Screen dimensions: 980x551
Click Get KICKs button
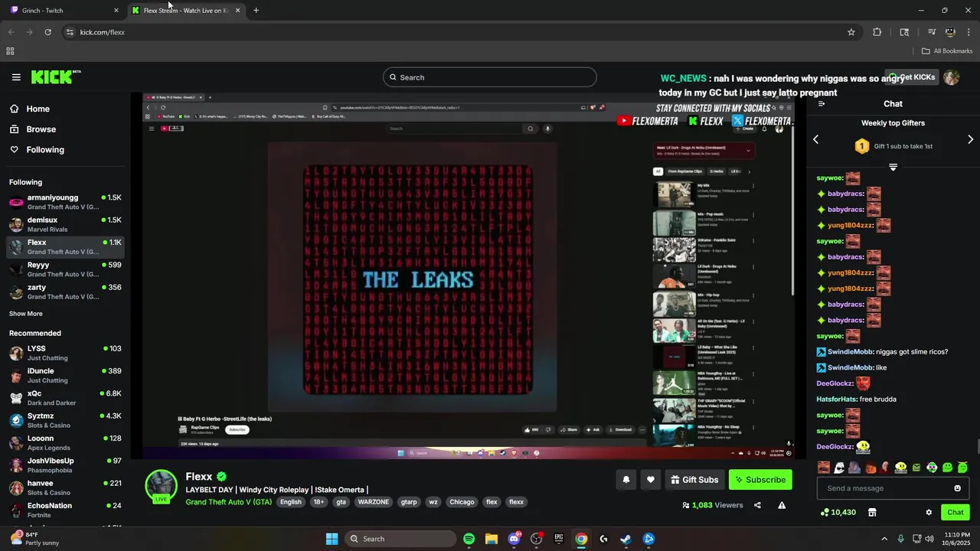click(913, 77)
